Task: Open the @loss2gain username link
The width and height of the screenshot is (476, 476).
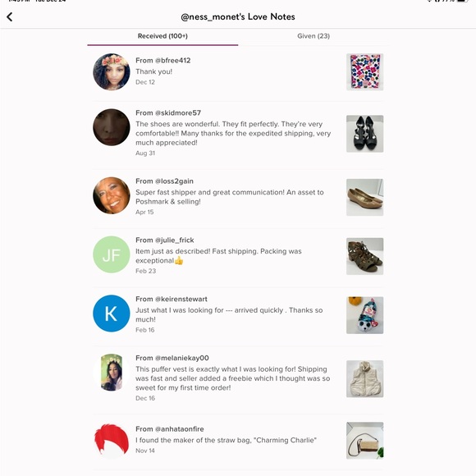Action: [x=174, y=181]
